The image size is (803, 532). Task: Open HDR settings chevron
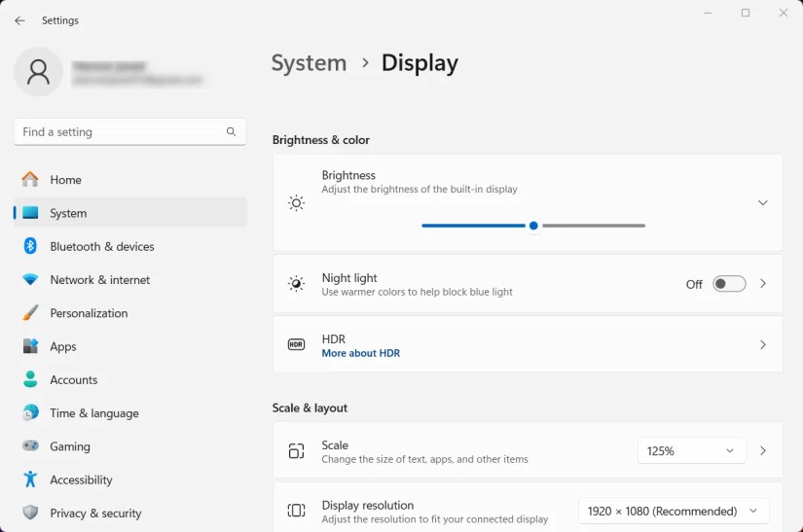[x=762, y=345]
